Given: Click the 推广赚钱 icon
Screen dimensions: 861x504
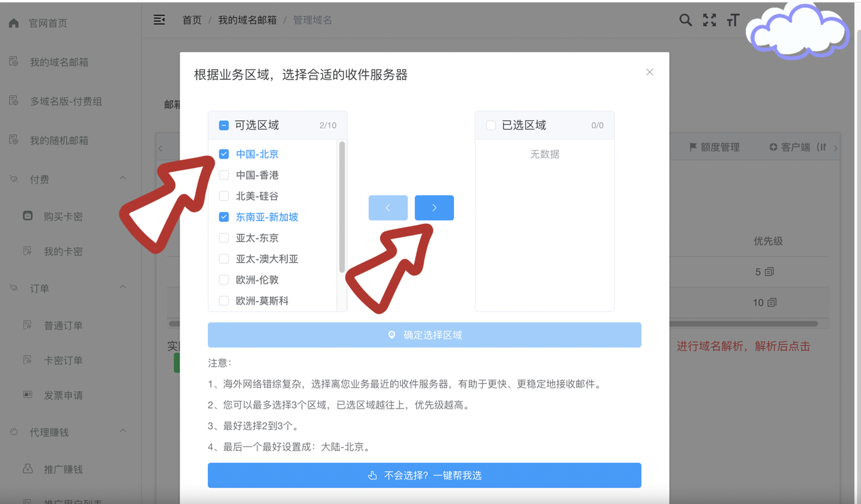Looking at the screenshot, I should click(28, 469).
